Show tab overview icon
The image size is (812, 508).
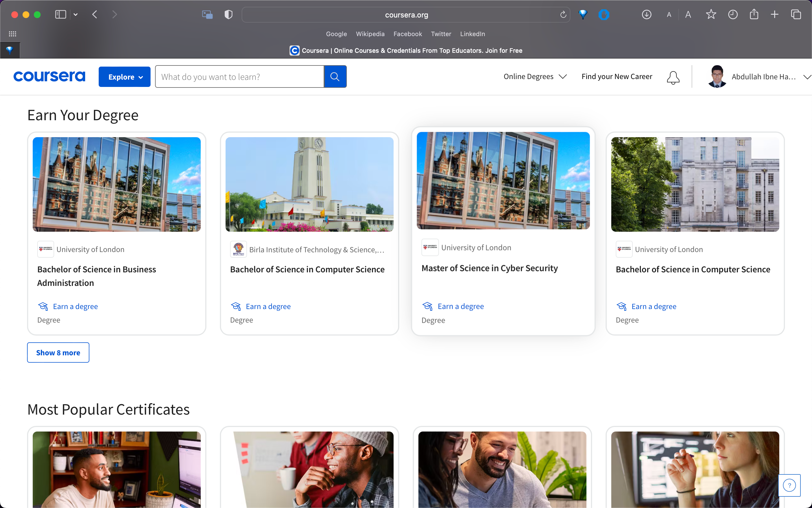point(796,14)
